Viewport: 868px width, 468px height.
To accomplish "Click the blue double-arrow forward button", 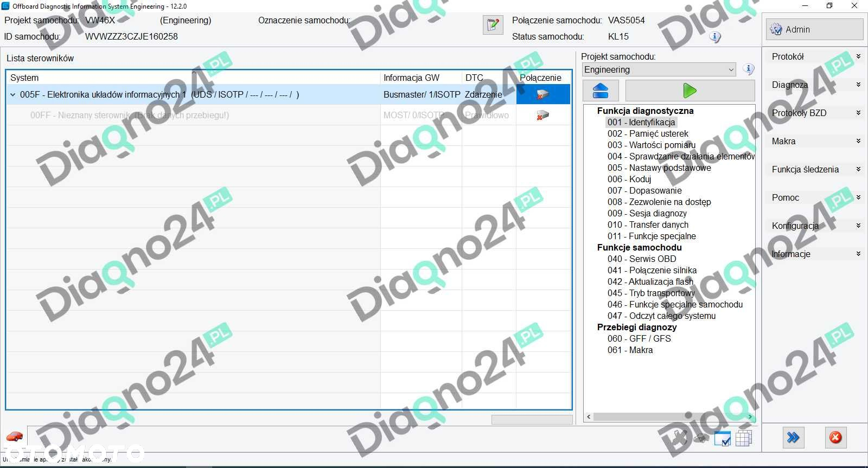I will pyautogui.click(x=793, y=438).
